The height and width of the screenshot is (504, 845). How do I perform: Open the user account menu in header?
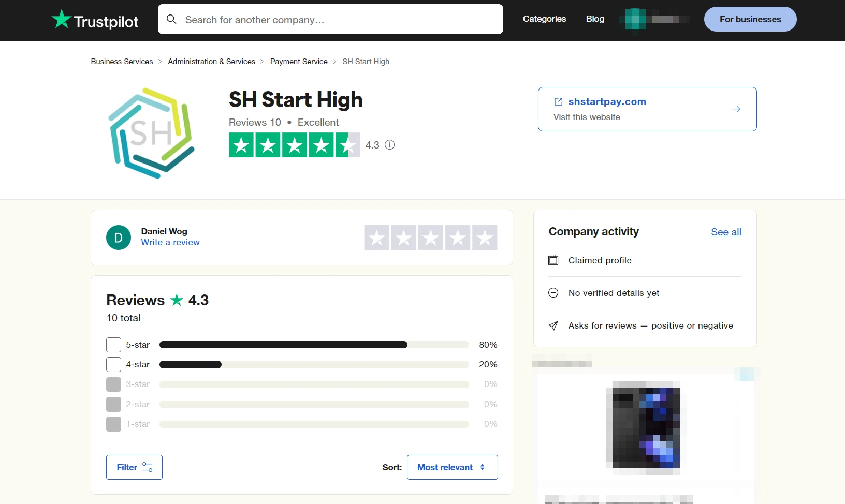coord(654,19)
